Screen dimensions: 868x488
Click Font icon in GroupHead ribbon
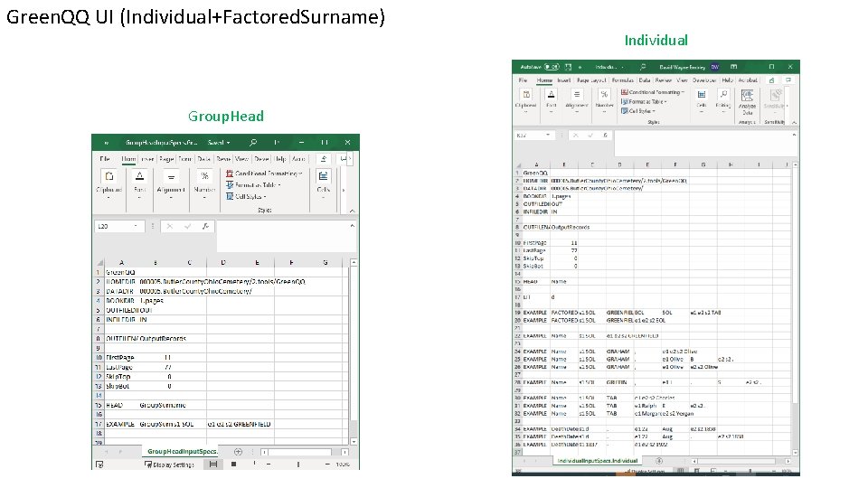(x=139, y=176)
